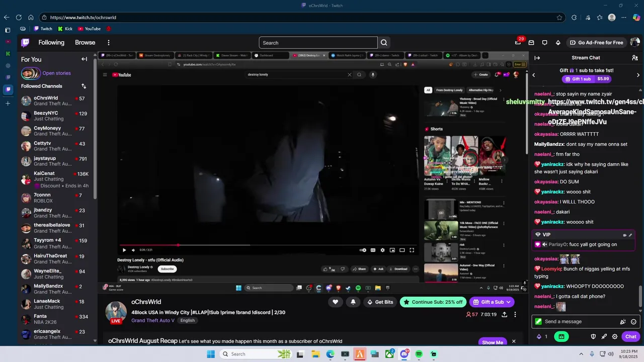Refresh the page with reload icon
Viewport: 644px width, 362px height.
(x=19, y=17)
